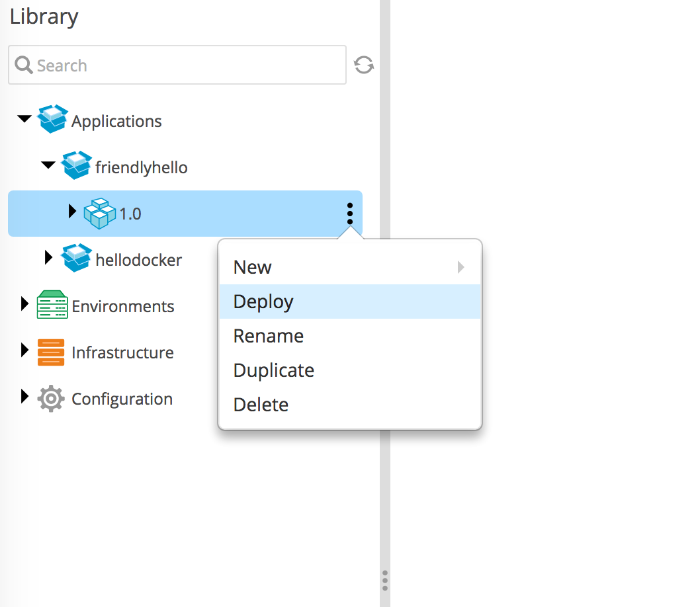Click the Applications blue box icon
Screen dimensions: 700x607
(52, 120)
